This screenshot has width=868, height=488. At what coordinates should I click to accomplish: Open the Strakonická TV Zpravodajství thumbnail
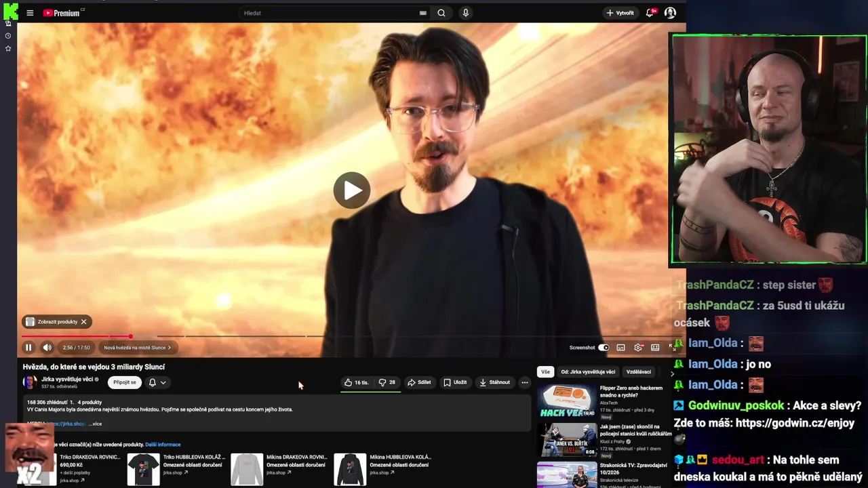tap(567, 474)
